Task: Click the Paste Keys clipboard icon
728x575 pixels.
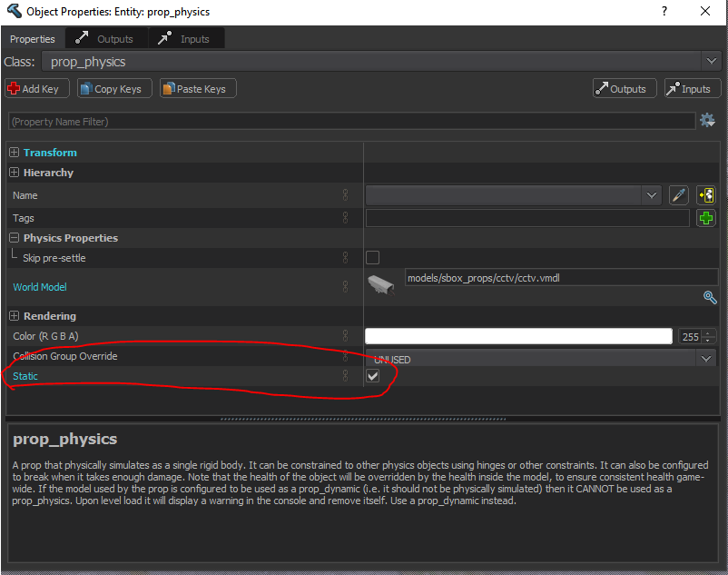Action: pos(167,87)
